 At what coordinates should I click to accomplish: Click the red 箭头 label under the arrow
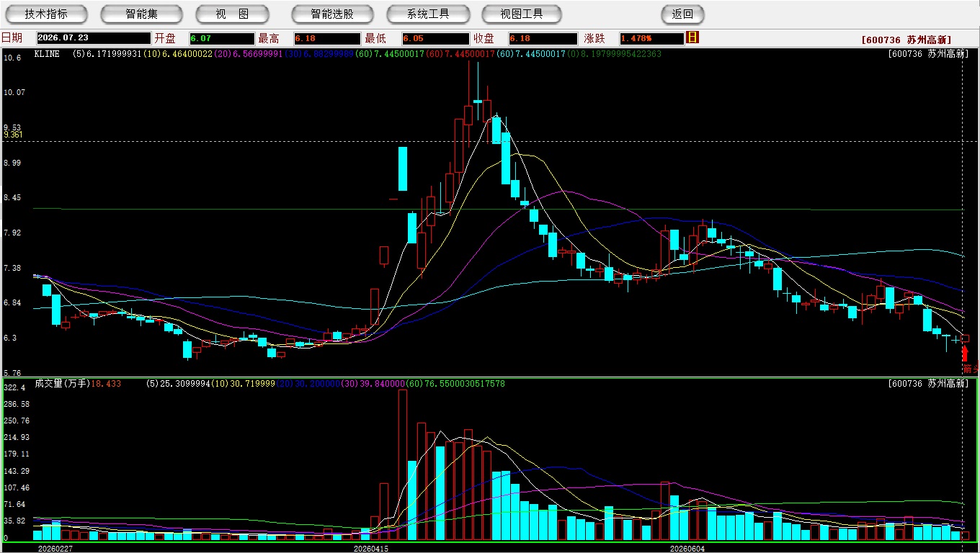point(971,369)
